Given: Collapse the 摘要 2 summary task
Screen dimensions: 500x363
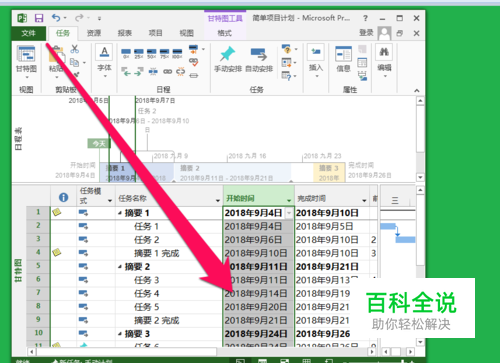Looking at the screenshot, I should (x=120, y=267).
